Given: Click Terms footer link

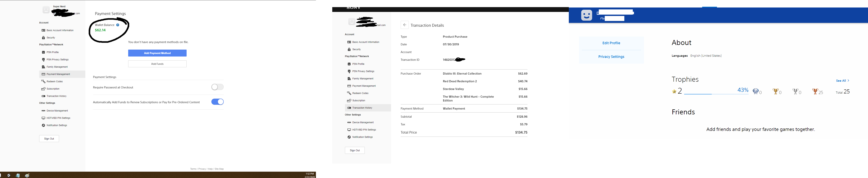Looking at the screenshot, I should 194,169.
